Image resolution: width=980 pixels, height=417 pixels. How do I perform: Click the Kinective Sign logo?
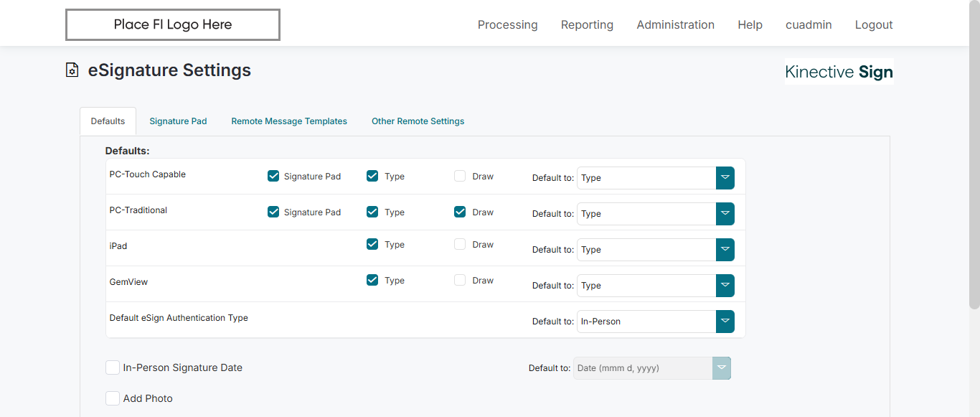coord(839,72)
